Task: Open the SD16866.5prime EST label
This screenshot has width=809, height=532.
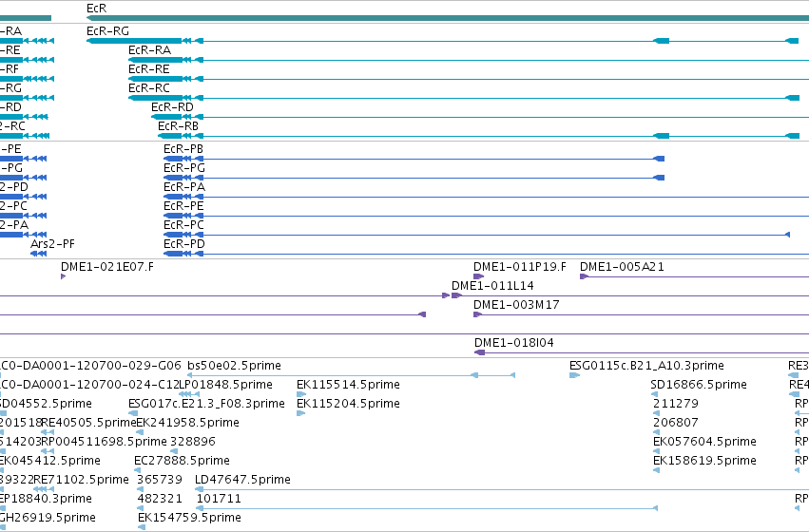Action: coord(699,385)
